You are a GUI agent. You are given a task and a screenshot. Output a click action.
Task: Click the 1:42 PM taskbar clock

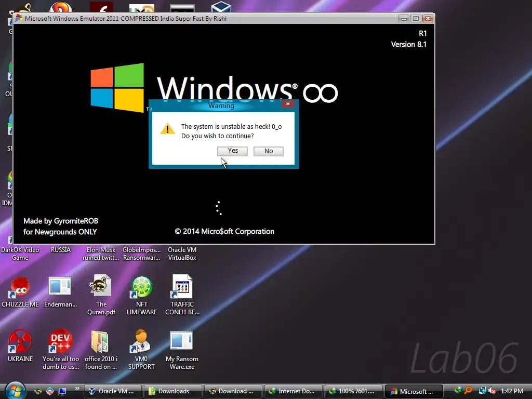coord(512,391)
